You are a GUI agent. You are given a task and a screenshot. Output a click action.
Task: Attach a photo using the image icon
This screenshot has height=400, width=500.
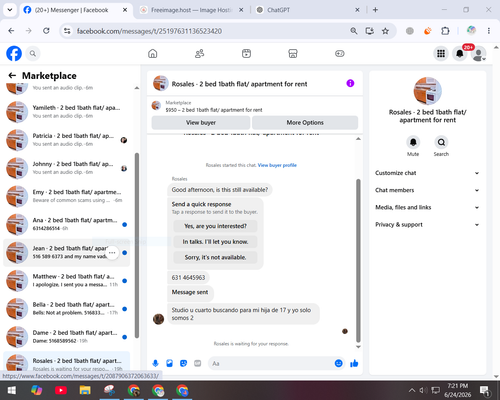169,363
